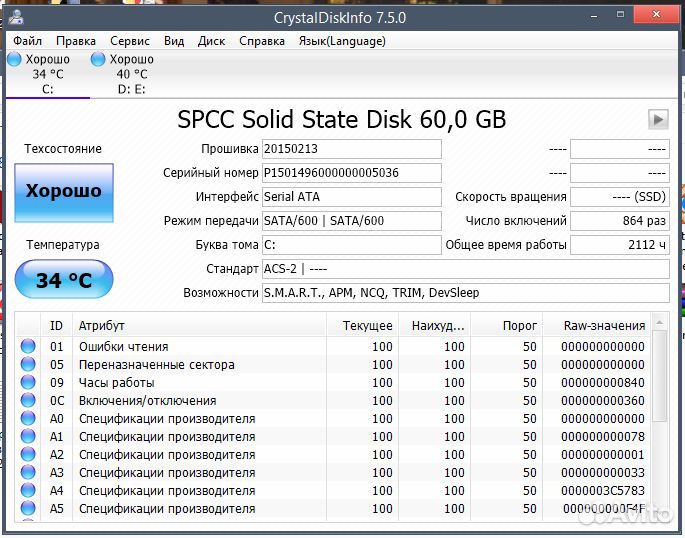
Task: Click the Raw-значения column header
Action: (596, 326)
